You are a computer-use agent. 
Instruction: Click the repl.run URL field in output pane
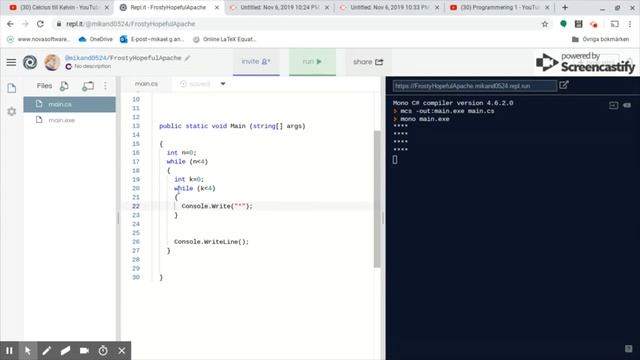click(x=475, y=86)
